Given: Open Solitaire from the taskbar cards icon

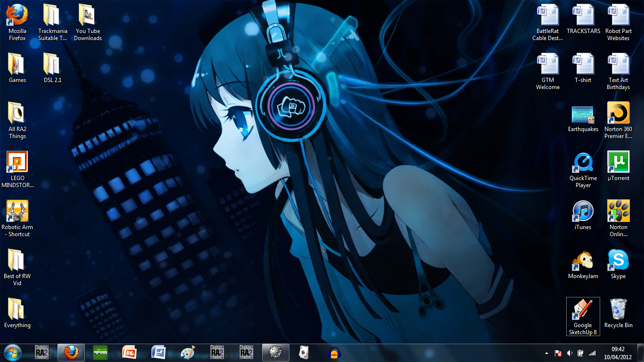Looking at the screenshot, I should (x=305, y=352).
